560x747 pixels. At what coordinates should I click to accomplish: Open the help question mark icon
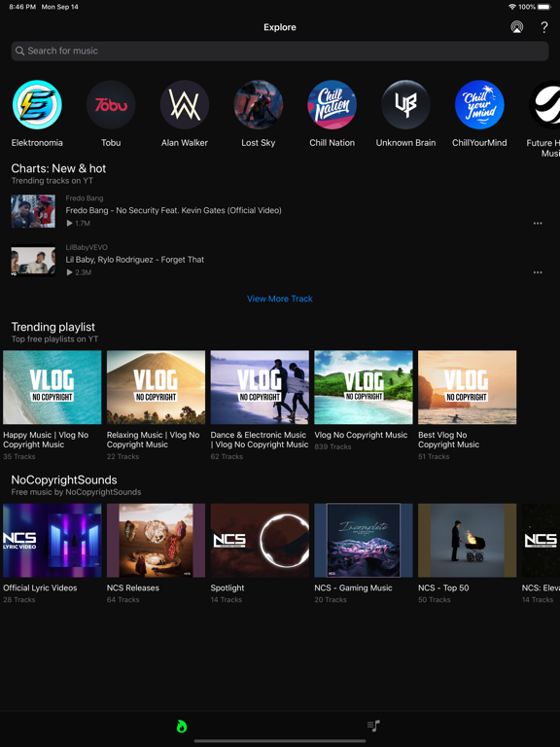544,27
